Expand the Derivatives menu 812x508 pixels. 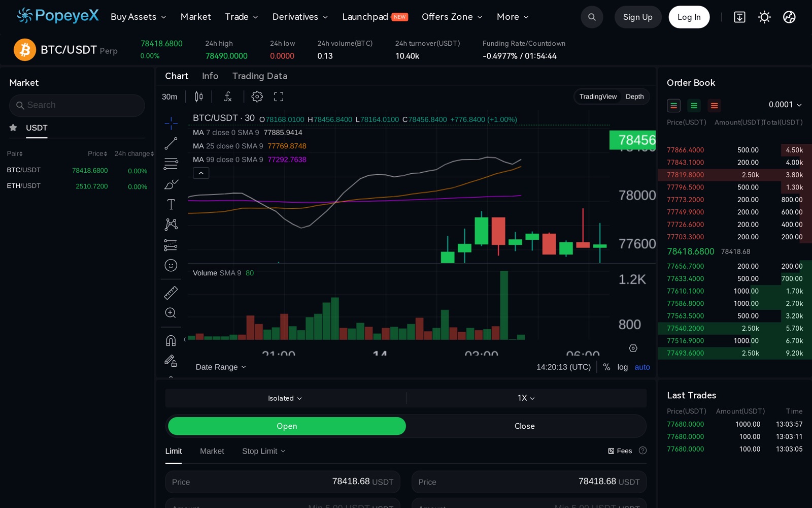pyautogui.click(x=300, y=17)
